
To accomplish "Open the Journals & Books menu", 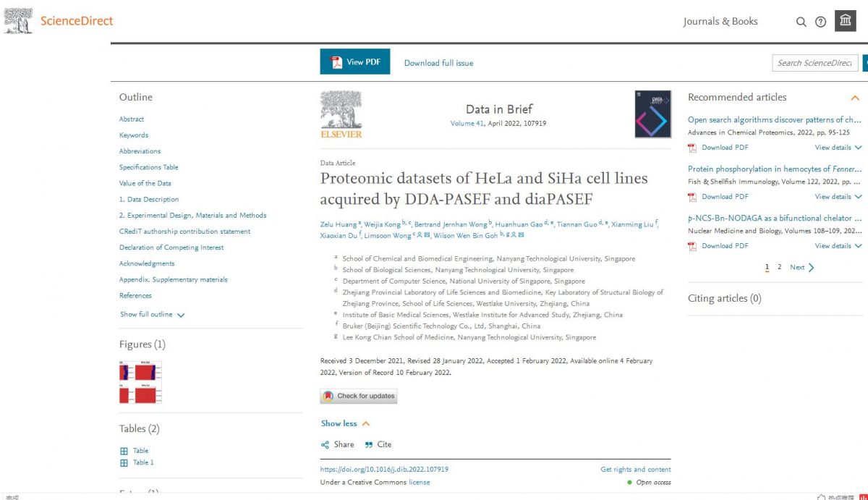I will 720,22.
